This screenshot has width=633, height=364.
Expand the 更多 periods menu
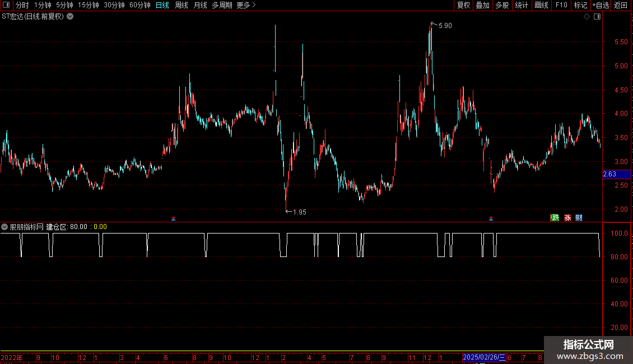click(x=246, y=5)
